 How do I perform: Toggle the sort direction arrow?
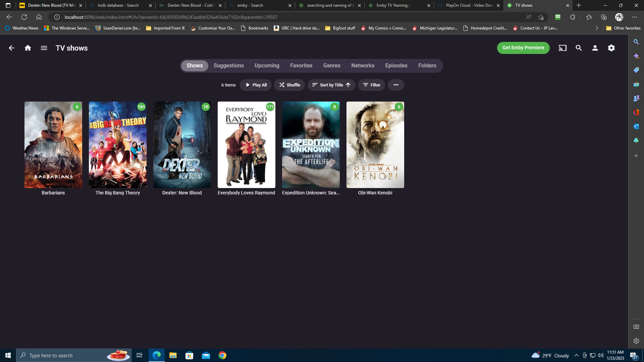348,85
